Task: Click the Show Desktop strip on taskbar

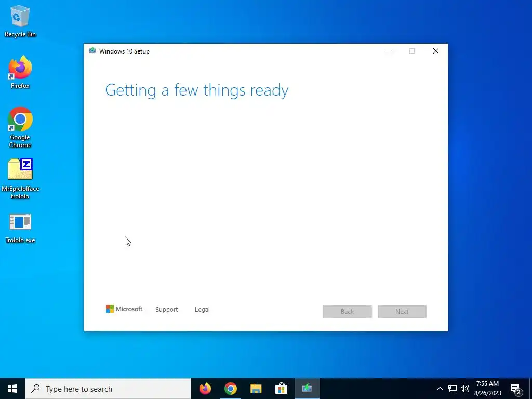Action: click(x=530, y=389)
